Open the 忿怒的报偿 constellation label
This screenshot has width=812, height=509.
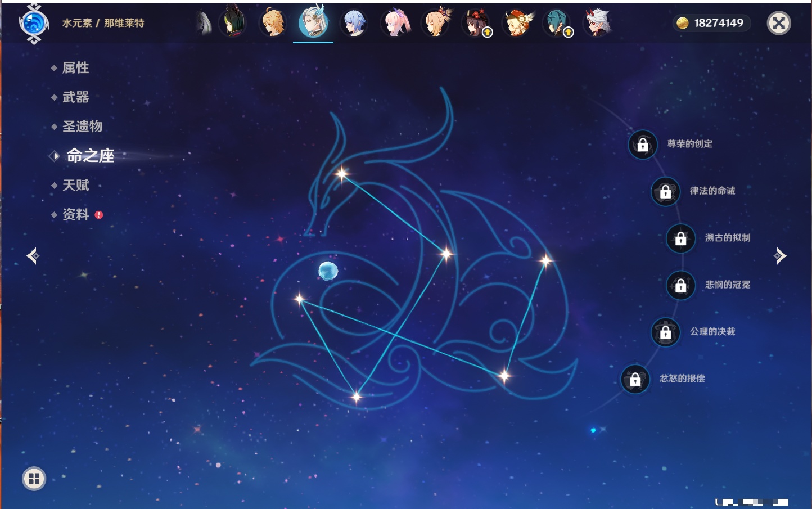(x=682, y=379)
